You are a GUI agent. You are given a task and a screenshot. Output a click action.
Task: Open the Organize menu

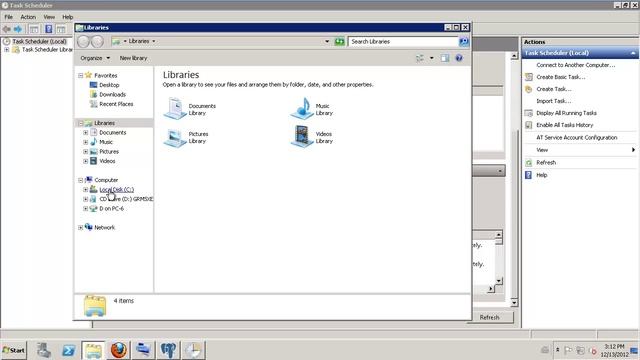(x=95, y=58)
